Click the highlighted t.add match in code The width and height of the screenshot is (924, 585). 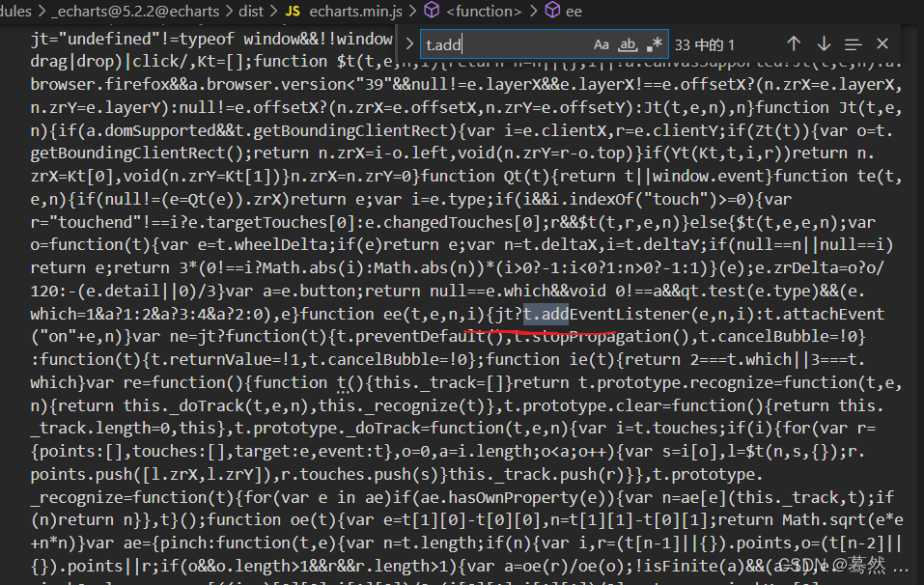tap(546, 314)
